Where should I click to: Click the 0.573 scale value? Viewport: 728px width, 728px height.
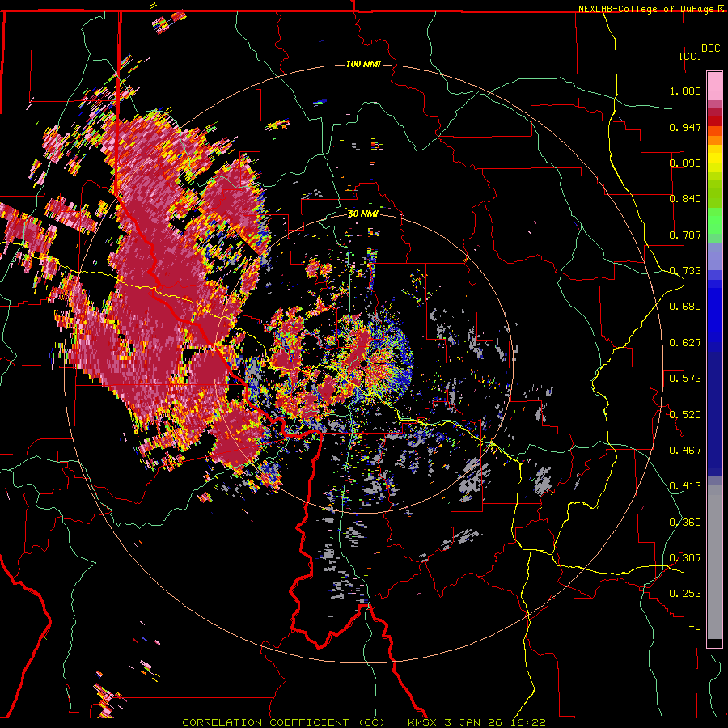pyautogui.click(x=685, y=379)
